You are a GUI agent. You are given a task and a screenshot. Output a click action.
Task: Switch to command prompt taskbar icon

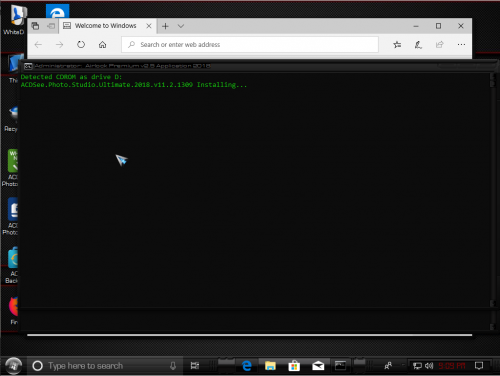340,366
